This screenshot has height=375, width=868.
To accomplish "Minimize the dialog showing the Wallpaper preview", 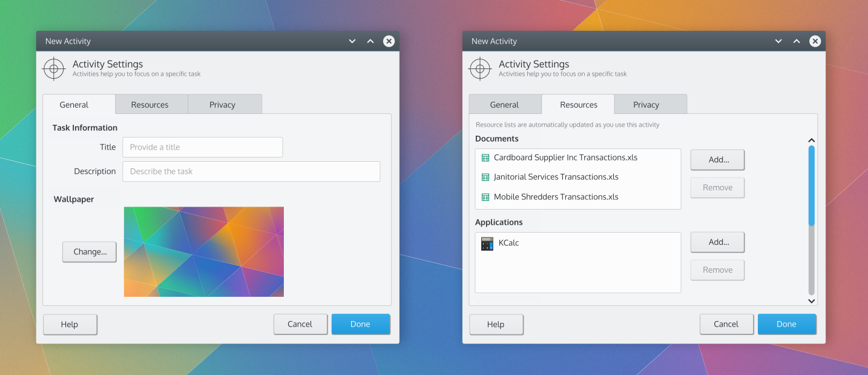I will coord(352,41).
